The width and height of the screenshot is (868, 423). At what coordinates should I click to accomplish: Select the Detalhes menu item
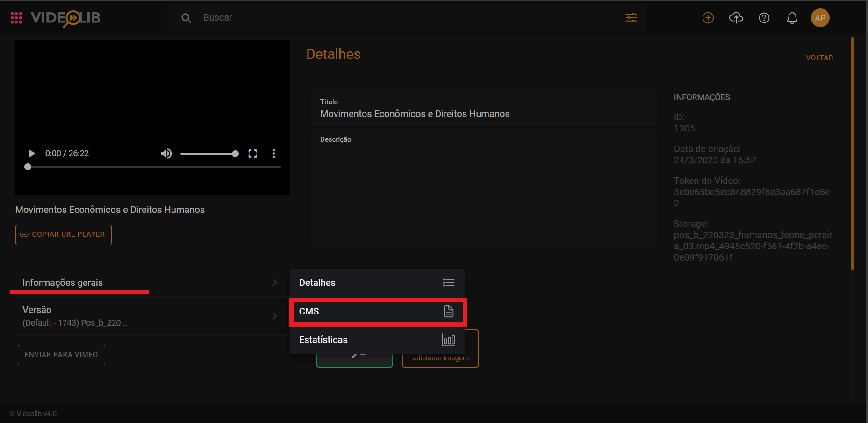[377, 283]
